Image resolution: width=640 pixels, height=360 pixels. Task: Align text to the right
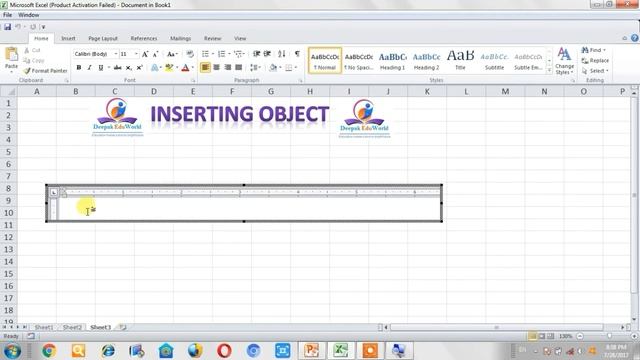(227, 67)
